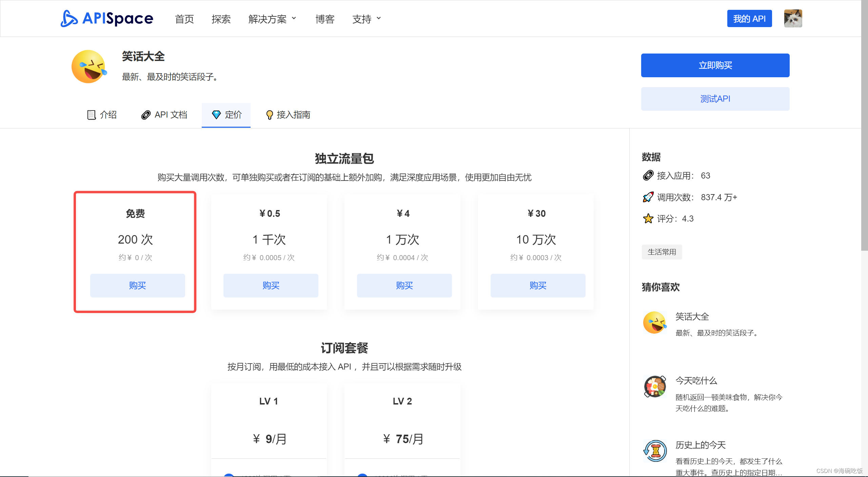Click the 订阅套餐 section heading

pos(344,348)
